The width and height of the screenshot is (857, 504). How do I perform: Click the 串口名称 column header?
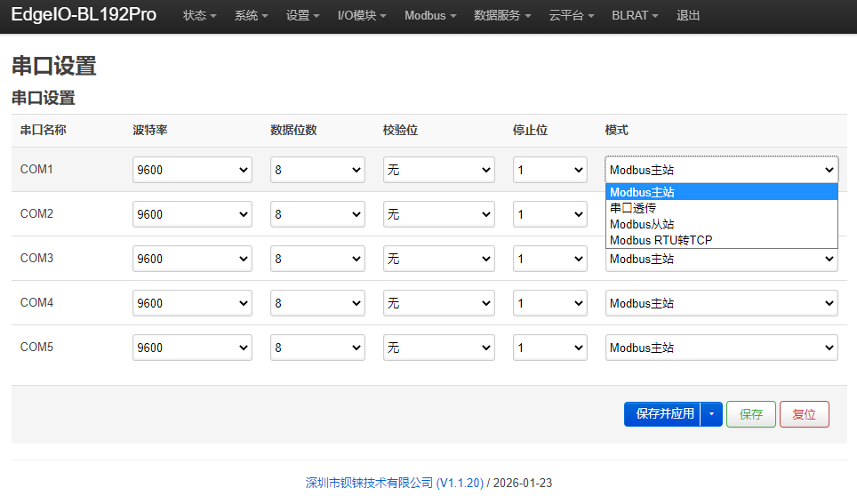[44, 130]
